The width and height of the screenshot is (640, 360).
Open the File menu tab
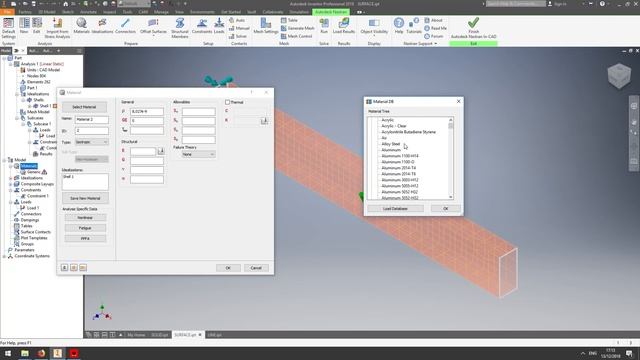[7, 12]
